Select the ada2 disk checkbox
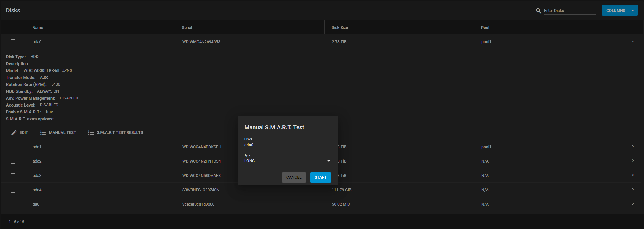Image resolution: width=644 pixels, height=229 pixels. coord(13,161)
